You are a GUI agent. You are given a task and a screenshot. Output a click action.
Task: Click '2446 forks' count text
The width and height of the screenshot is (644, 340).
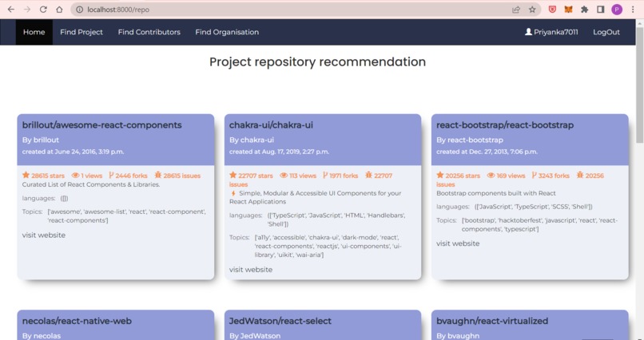[131, 176]
